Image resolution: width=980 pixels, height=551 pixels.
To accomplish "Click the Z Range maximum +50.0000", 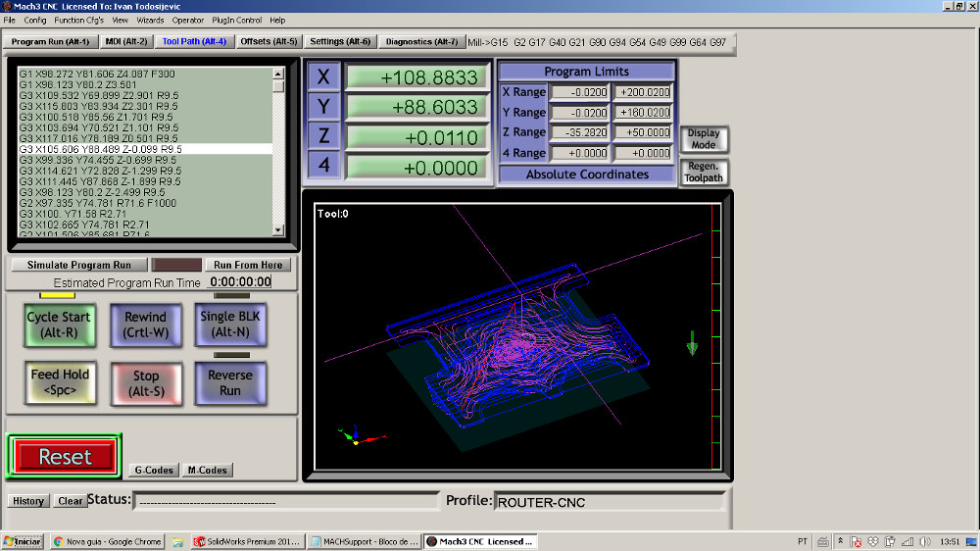I will (x=643, y=132).
